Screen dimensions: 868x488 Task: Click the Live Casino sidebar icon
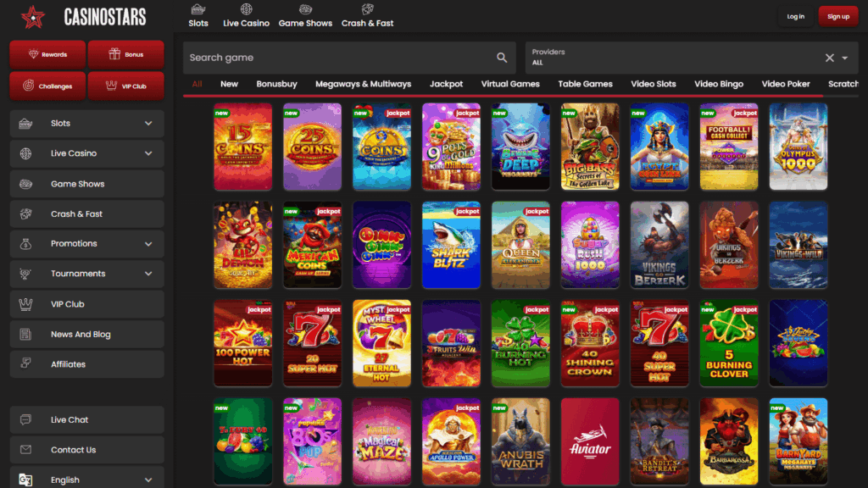pyautogui.click(x=25, y=153)
